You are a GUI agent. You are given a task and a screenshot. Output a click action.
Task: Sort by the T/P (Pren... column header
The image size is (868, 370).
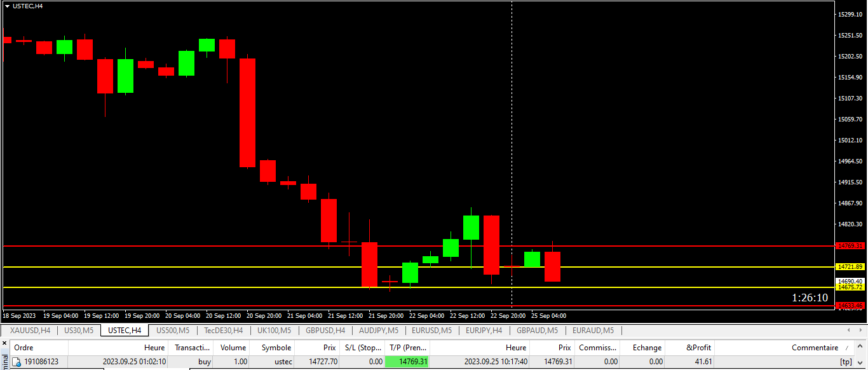pos(407,348)
